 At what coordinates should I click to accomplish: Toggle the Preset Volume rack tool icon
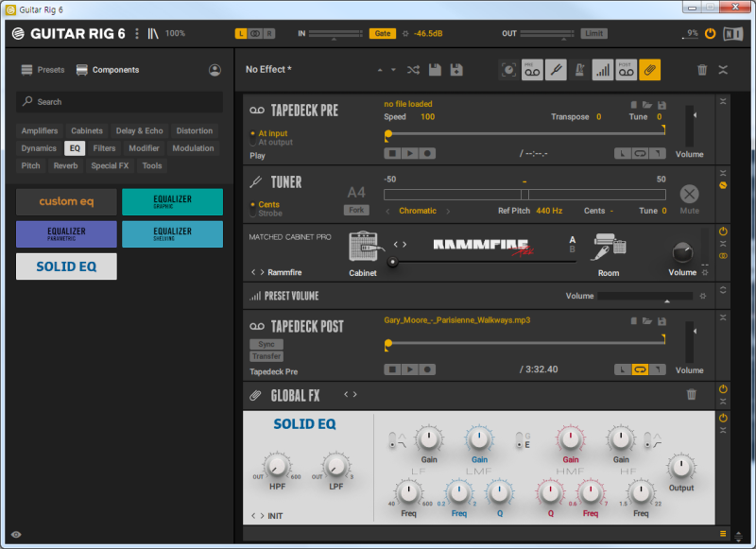603,70
